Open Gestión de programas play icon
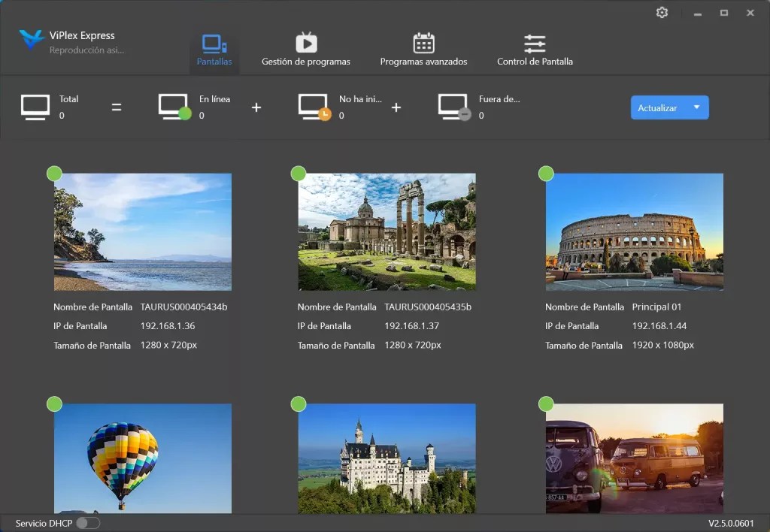The height and width of the screenshot is (532, 770). (307, 43)
